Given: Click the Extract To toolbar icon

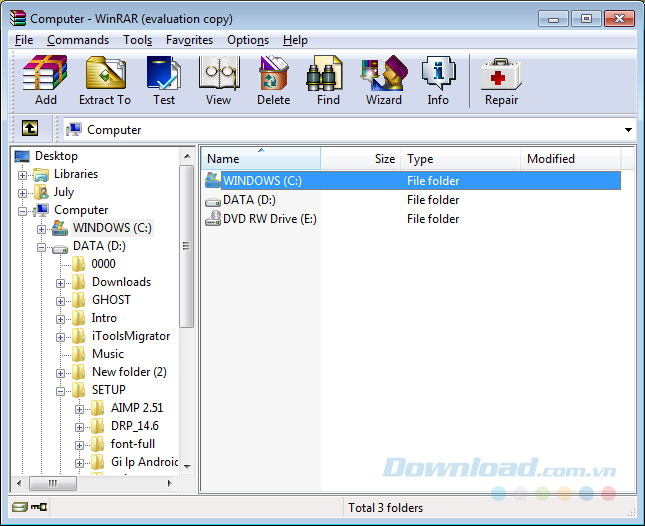Looking at the screenshot, I should point(105,80).
